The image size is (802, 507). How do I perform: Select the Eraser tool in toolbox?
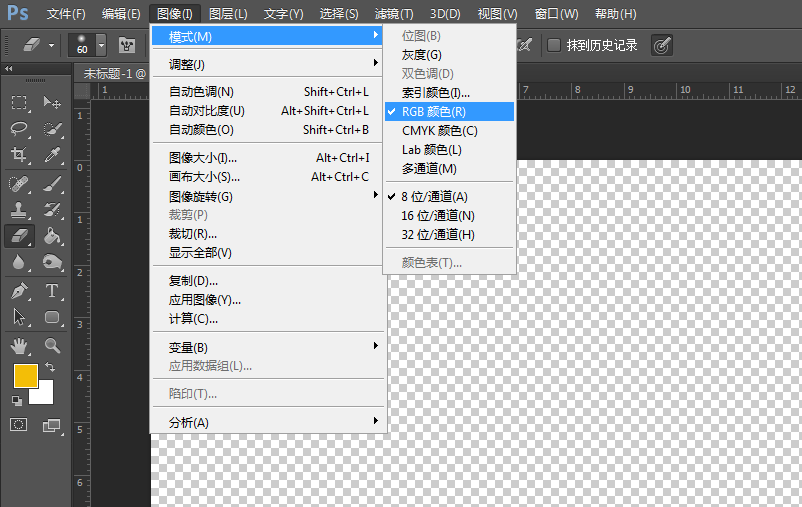click(19, 236)
